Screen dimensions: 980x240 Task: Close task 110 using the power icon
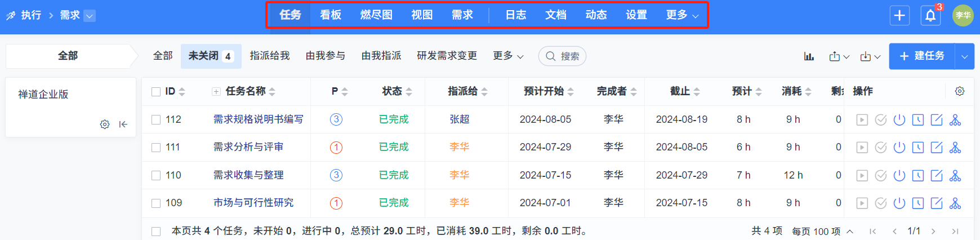point(899,175)
